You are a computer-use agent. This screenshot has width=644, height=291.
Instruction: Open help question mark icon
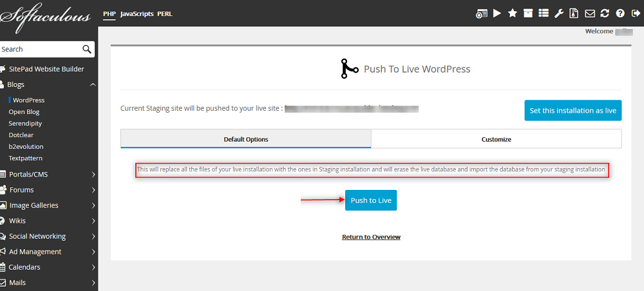click(620, 13)
